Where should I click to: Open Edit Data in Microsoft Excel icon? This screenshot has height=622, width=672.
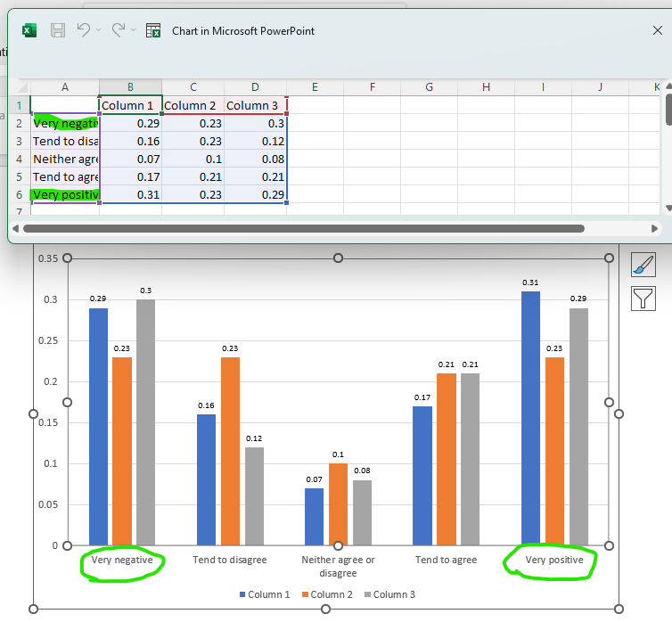point(153,30)
